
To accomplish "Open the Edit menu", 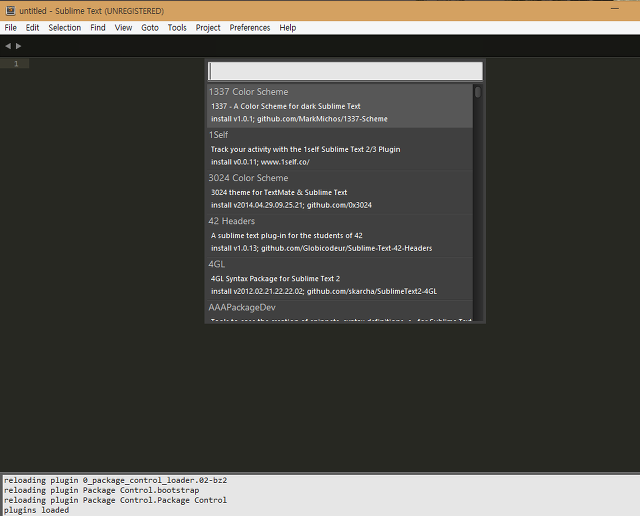I will [33, 28].
